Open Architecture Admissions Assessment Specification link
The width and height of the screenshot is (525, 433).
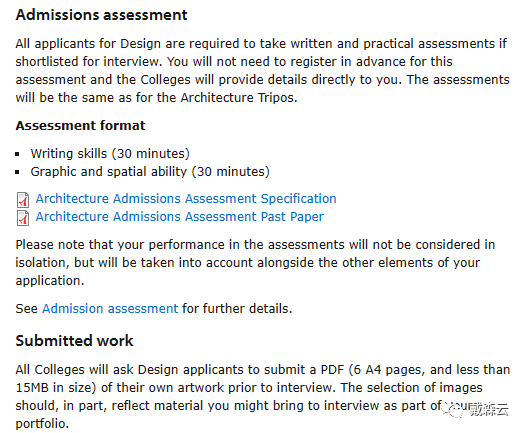(x=186, y=199)
